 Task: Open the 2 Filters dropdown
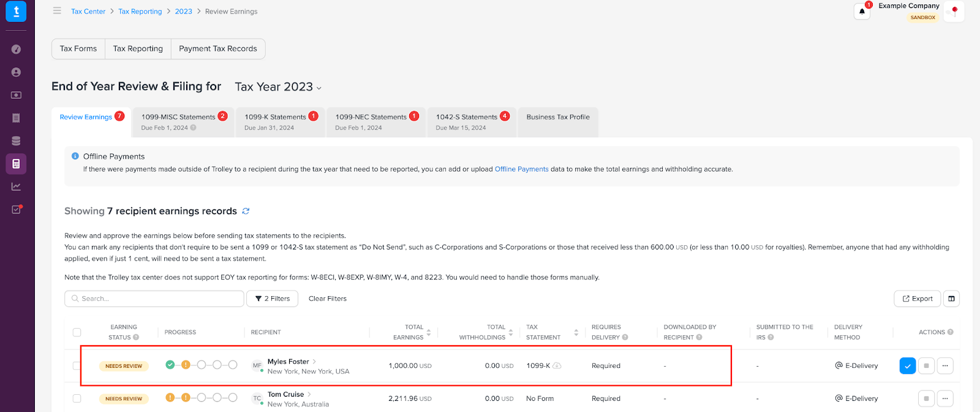point(272,299)
